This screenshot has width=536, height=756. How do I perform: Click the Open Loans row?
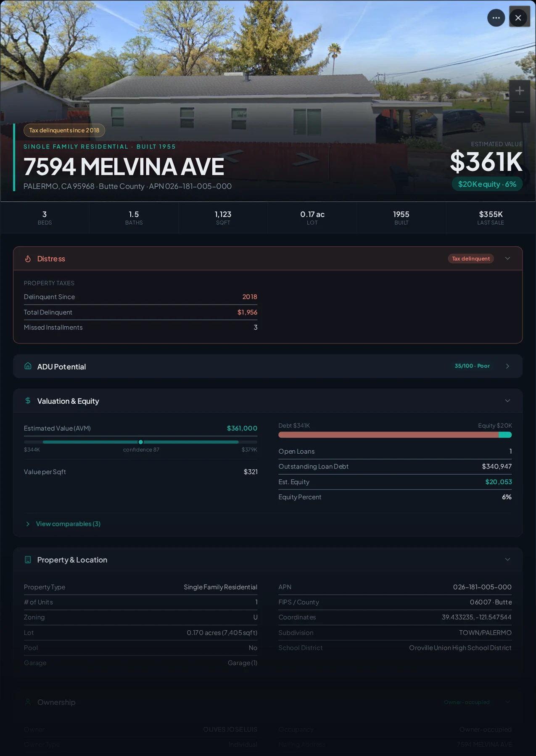tap(395, 451)
